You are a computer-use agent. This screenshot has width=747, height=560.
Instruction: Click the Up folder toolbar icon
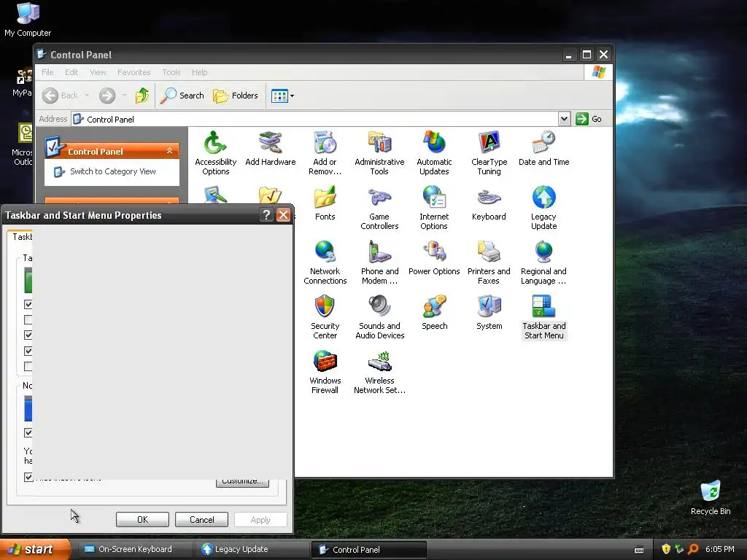[142, 96]
